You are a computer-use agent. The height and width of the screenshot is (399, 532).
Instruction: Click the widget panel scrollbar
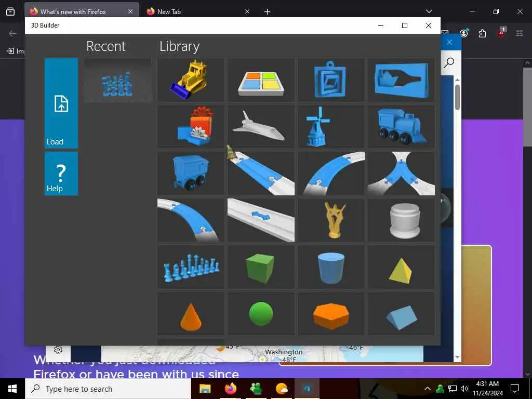pyautogui.click(x=457, y=97)
